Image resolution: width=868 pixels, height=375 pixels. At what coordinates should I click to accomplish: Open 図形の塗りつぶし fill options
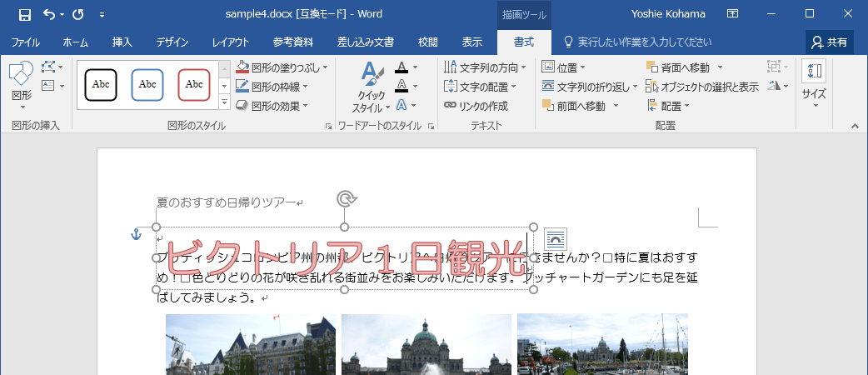click(282, 67)
